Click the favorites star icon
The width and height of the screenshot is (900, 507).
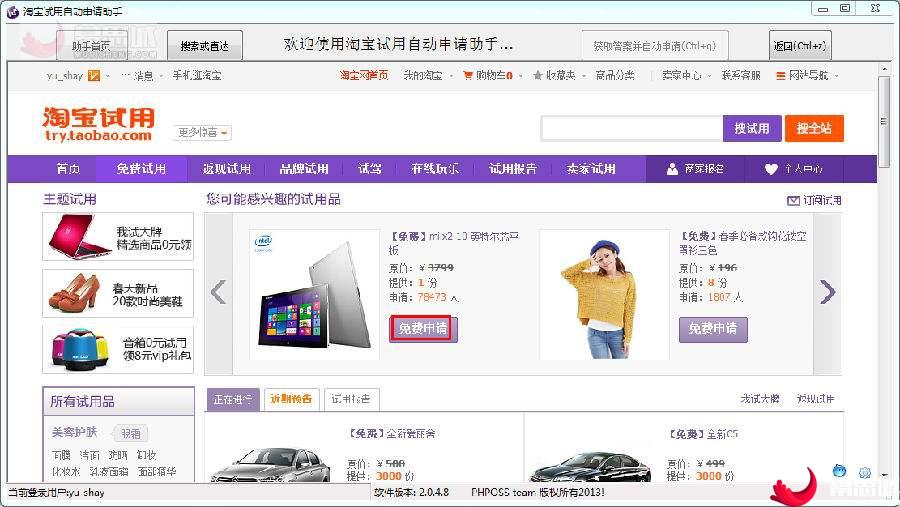tap(538, 75)
